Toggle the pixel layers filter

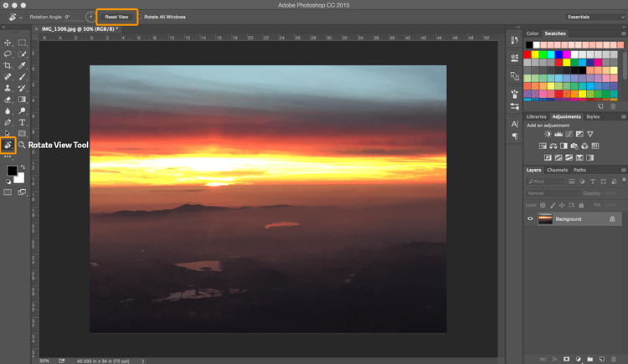point(572,182)
